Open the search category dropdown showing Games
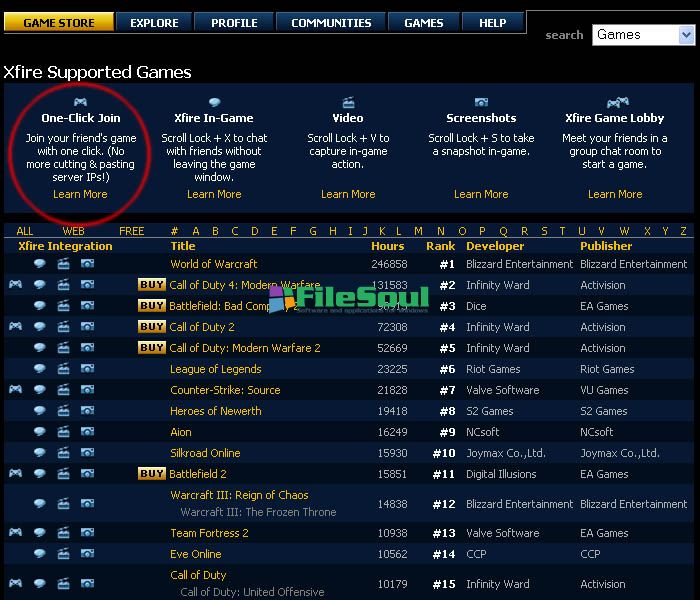 coord(643,34)
